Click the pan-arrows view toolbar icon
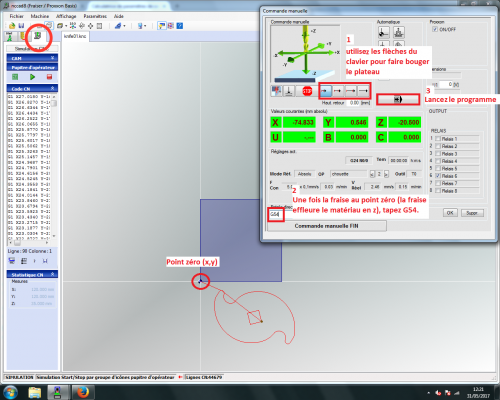 click(82, 26)
